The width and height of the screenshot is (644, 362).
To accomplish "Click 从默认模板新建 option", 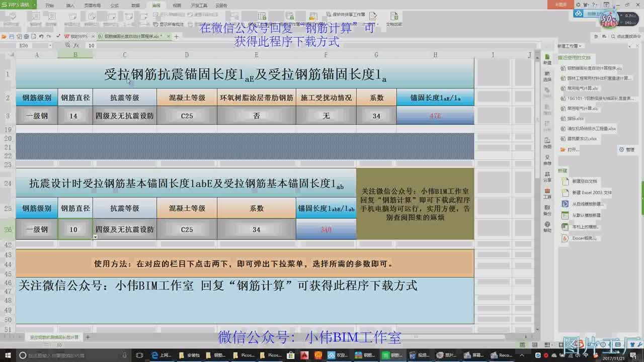I will [581, 215].
